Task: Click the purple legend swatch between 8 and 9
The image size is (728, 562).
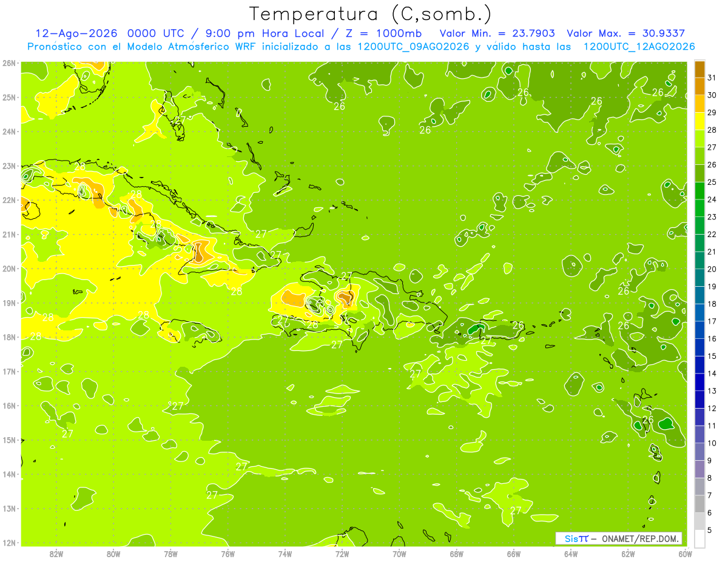Action: tap(699, 469)
